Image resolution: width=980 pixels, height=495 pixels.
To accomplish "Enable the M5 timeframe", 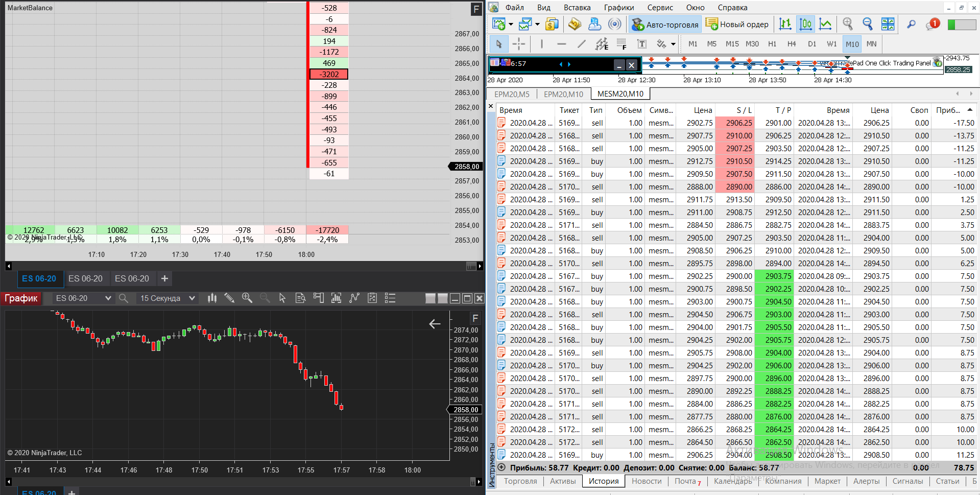I will [712, 44].
